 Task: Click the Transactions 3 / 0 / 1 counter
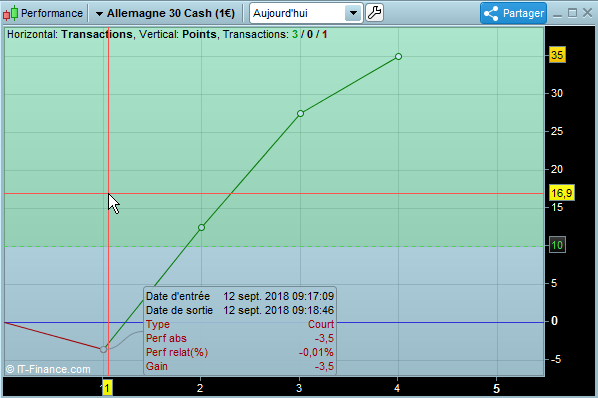tap(275, 34)
